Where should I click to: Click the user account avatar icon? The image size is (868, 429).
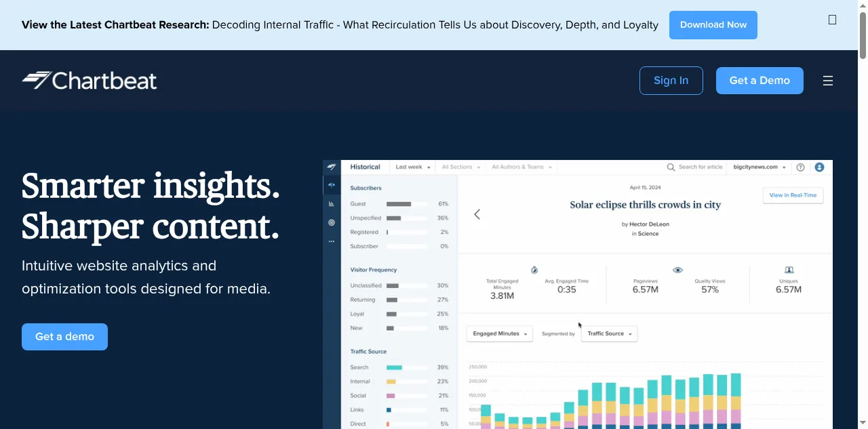819,167
